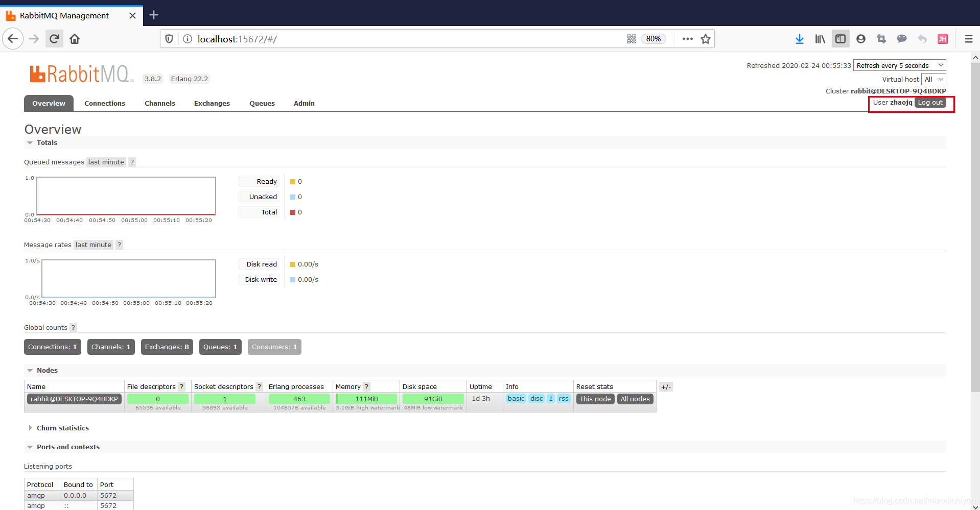The width and height of the screenshot is (980, 510).
Task: Open the Admin tab
Action: pos(304,103)
